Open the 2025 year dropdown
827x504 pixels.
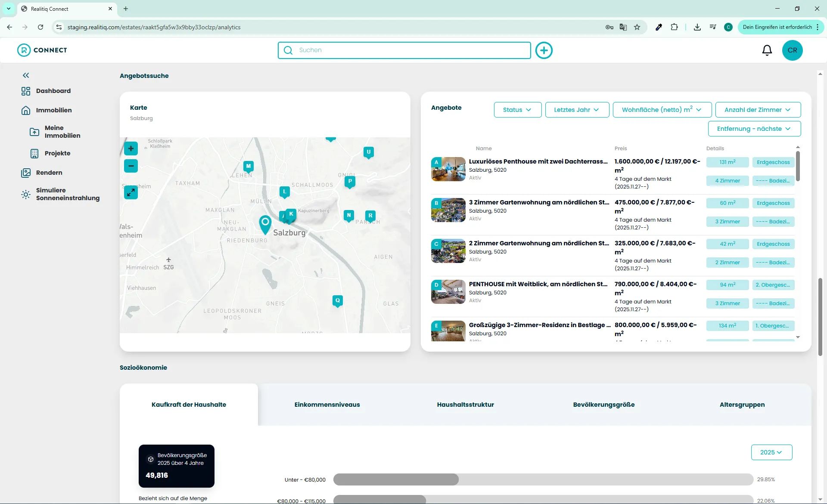(x=771, y=452)
